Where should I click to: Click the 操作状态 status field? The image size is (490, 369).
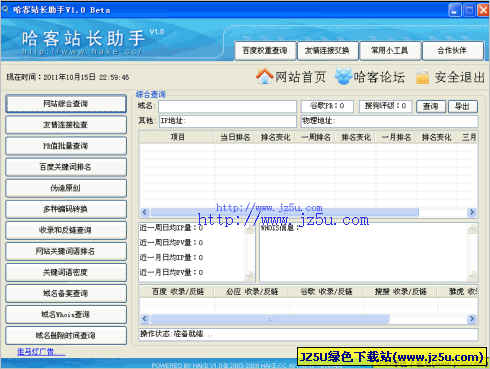coord(308,334)
